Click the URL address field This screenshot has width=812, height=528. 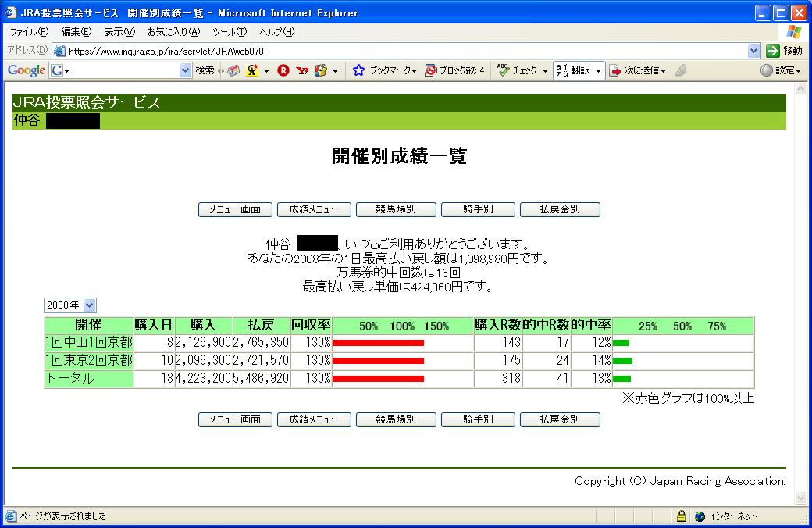407,51
